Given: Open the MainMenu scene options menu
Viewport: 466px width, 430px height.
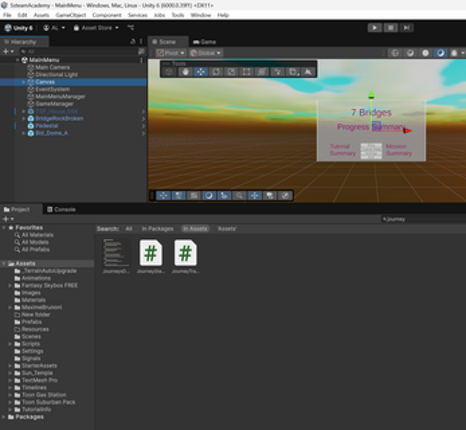Looking at the screenshot, I should click(141, 60).
